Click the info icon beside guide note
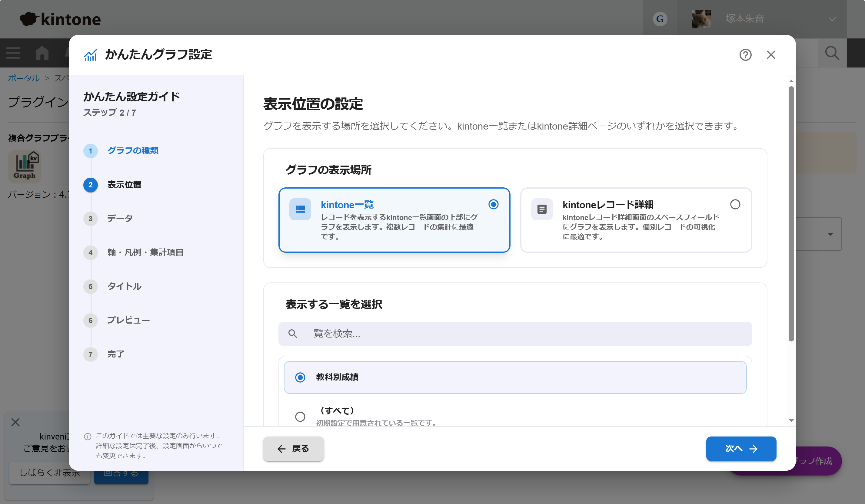The width and height of the screenshot is (865, 504). coord(88,436)
